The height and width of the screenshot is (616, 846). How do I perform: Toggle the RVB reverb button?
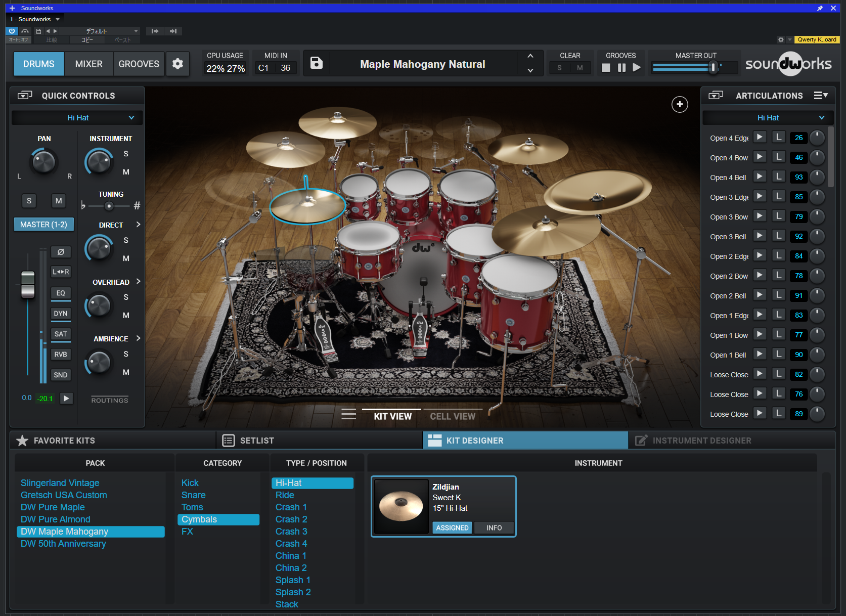[x=61, y=355]
